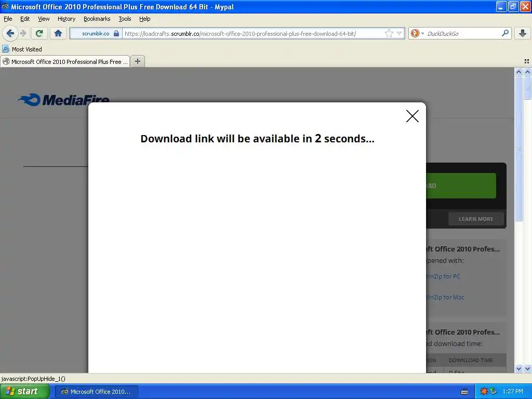Open the History menu
The height and width of the screenshot is (399, 532).
[x=66, y=19]
